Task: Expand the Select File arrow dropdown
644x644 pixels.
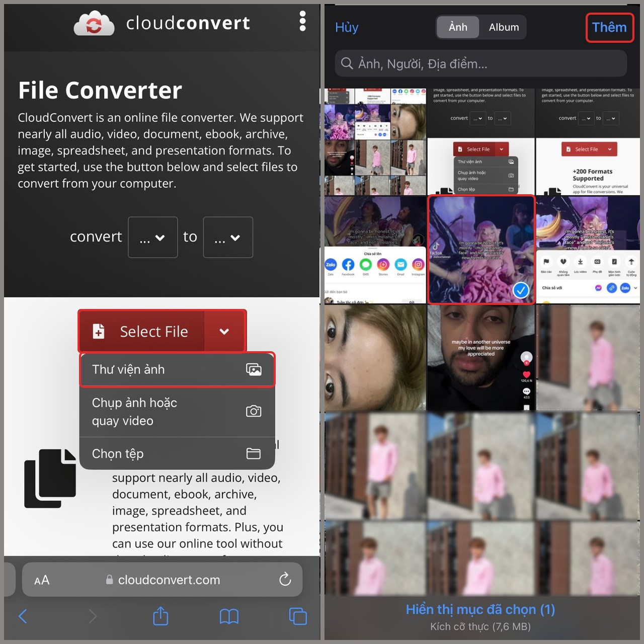Action: 224,332
